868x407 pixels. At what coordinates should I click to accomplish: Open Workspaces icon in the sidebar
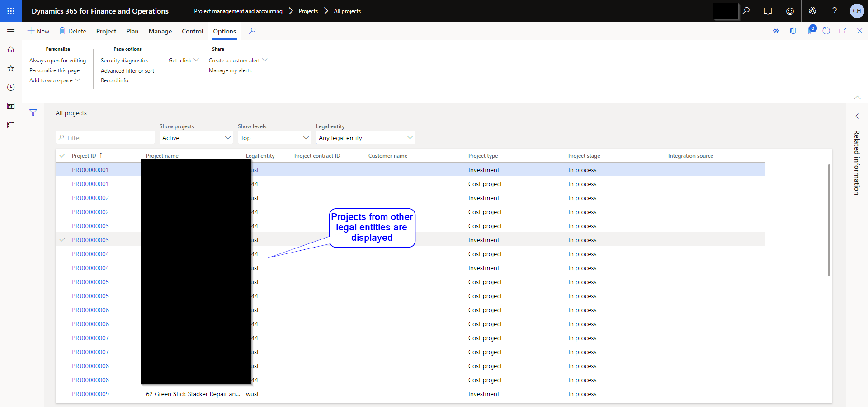pyautogui.click(x=11, y=106)
